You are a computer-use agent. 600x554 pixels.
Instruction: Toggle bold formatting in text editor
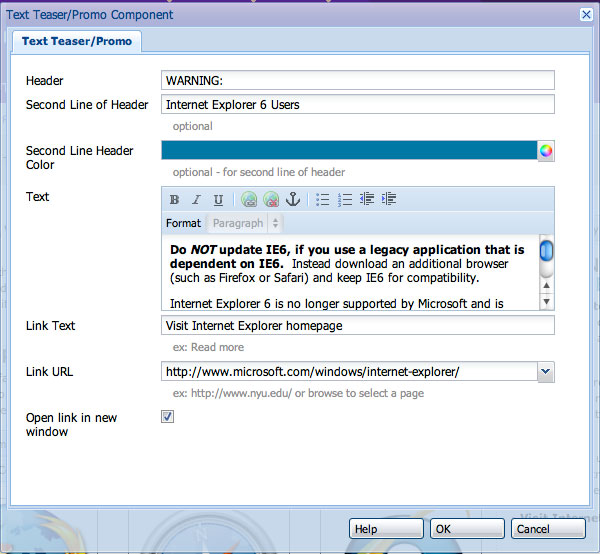(x=174, y=200)
